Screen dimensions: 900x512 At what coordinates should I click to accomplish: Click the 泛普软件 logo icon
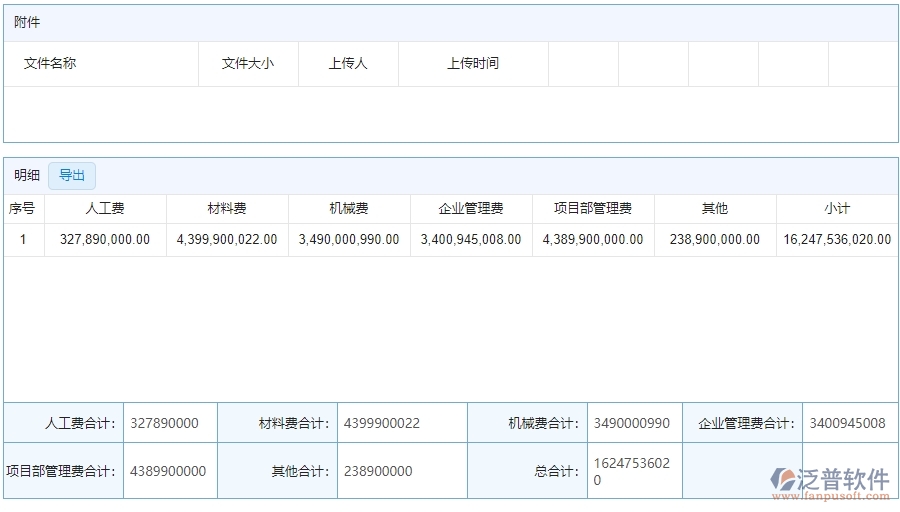(x=786, y=480)
